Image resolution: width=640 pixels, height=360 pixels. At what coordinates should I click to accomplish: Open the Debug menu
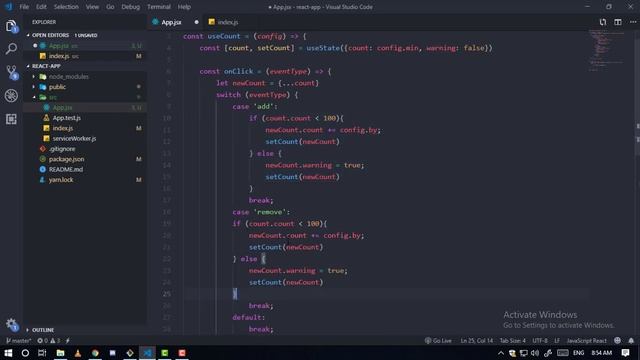coord(131,7)
